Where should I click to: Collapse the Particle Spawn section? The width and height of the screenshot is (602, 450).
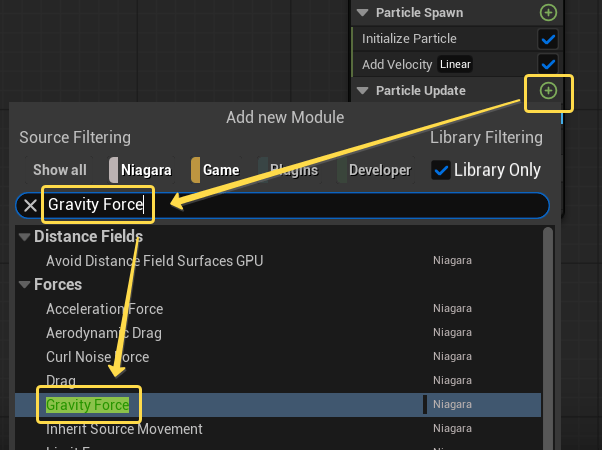(362, 13)
